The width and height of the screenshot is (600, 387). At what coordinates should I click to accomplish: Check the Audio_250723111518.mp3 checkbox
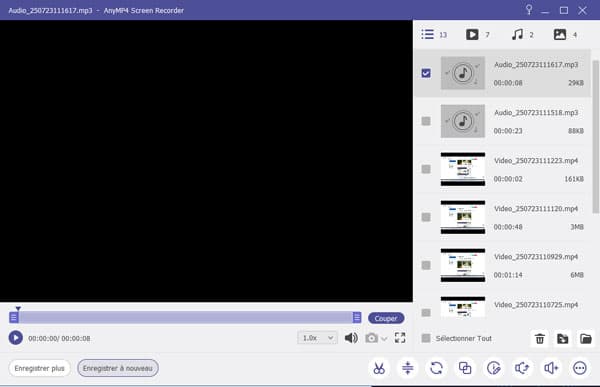426,121
